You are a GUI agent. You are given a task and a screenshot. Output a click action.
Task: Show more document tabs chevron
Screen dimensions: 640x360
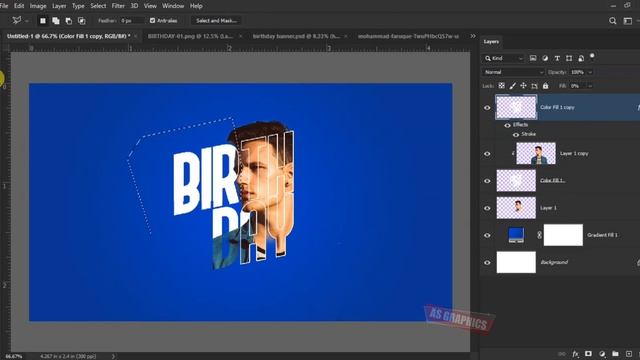473,36
